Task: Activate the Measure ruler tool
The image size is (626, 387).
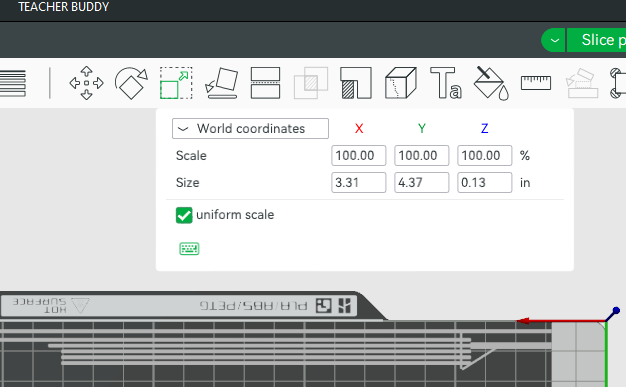Action: point(536,83)
